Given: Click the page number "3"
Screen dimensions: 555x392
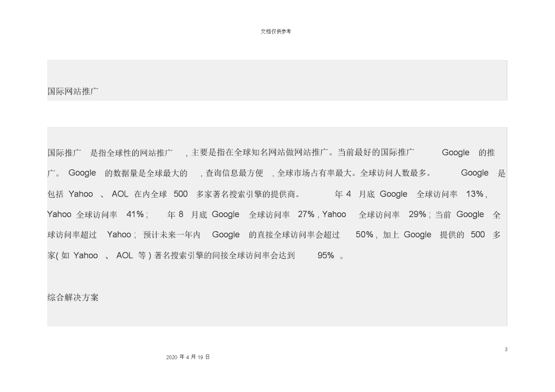Looking at the screenshot, I should [x=506, y=349].
